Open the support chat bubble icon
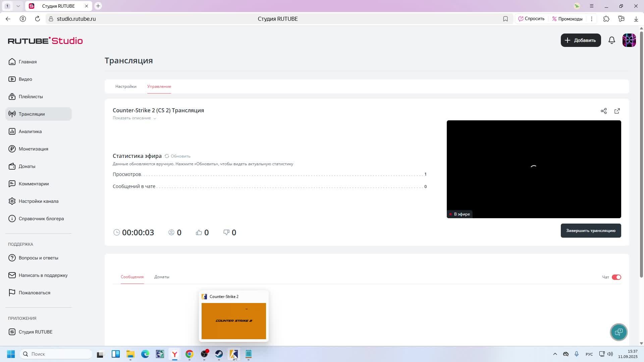Screen dimensions: 644x362 619,332
